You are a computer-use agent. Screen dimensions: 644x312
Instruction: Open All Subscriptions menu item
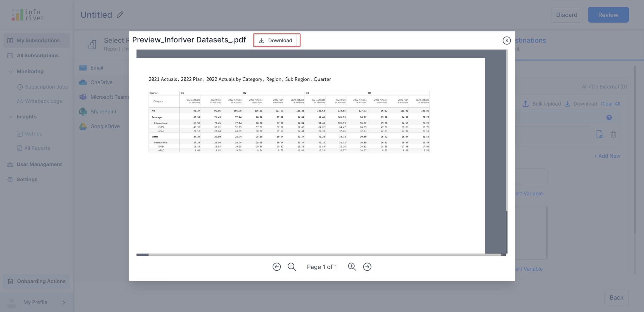click(37, 56)
